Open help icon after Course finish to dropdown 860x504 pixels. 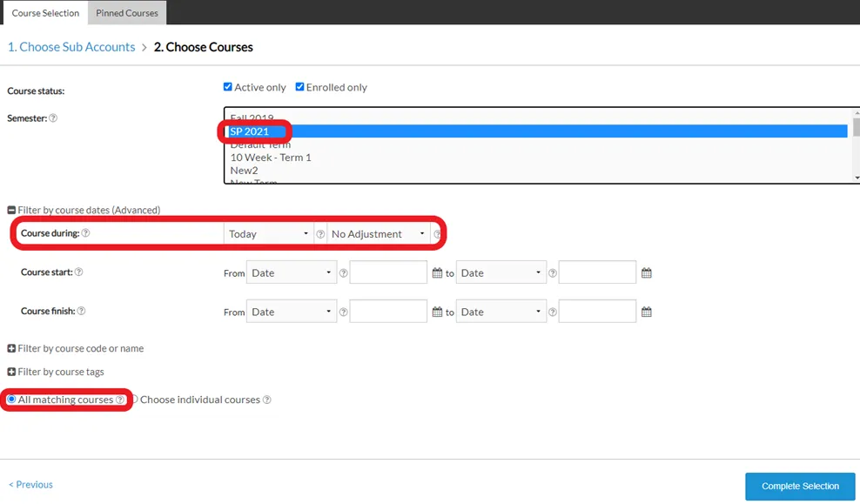click(553, 312)
